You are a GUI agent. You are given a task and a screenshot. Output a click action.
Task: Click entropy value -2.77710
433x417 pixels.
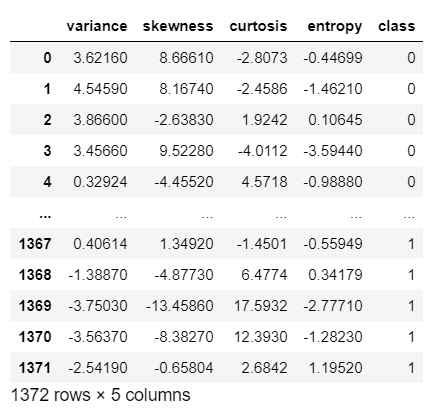click(x=333, y=306)
